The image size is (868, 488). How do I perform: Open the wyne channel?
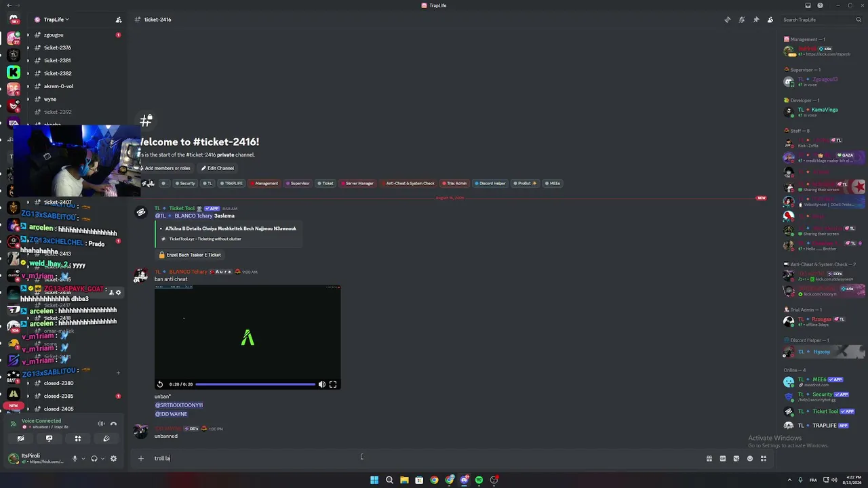click(50, 99)
